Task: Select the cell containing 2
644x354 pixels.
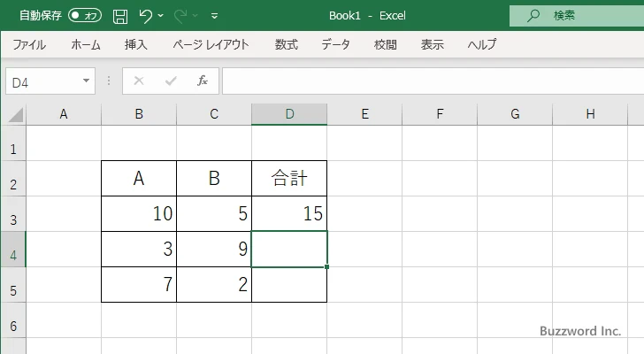Action: (x=214, y=285)
